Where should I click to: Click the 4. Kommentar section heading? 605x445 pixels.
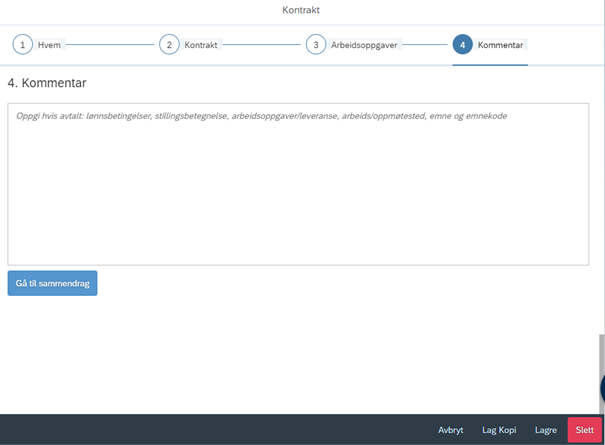(x=47, y=83)
